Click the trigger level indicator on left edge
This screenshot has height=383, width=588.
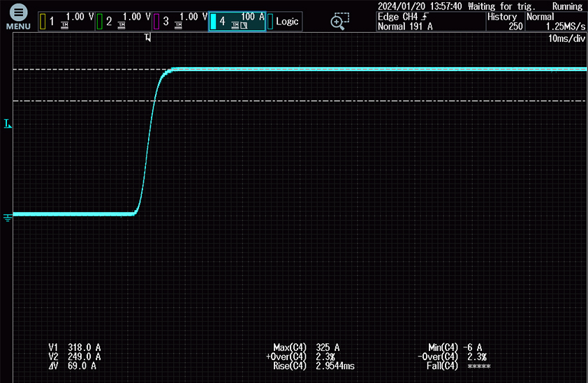pos(8,124)
